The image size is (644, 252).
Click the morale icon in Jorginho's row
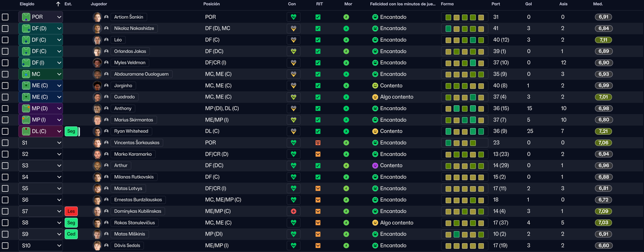346,86
